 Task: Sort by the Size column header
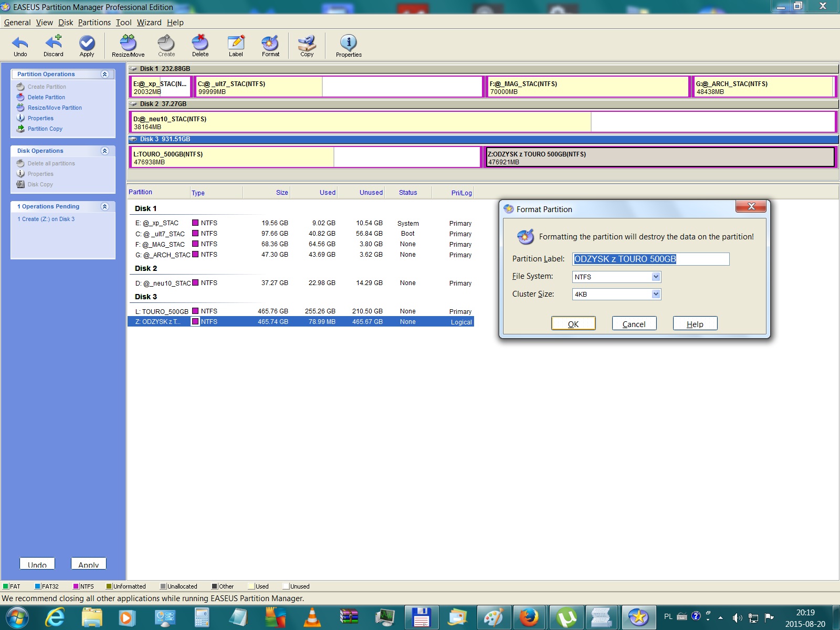[x=266, y=193]
